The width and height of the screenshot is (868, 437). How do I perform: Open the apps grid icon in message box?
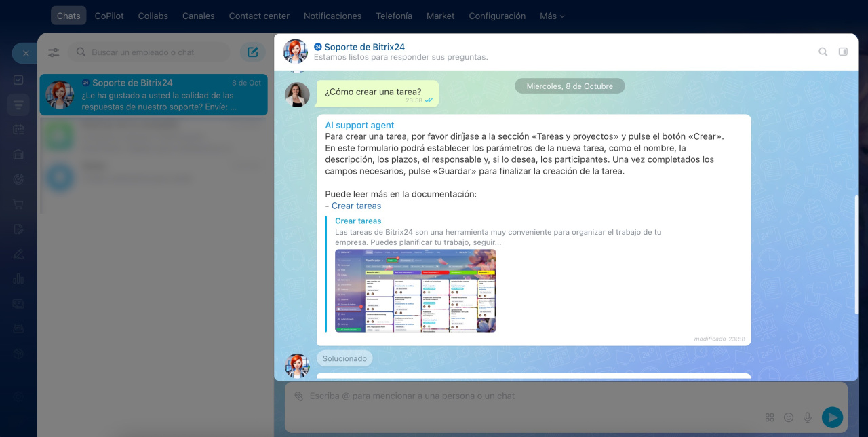pyautogui.click(x=770, y=417)
